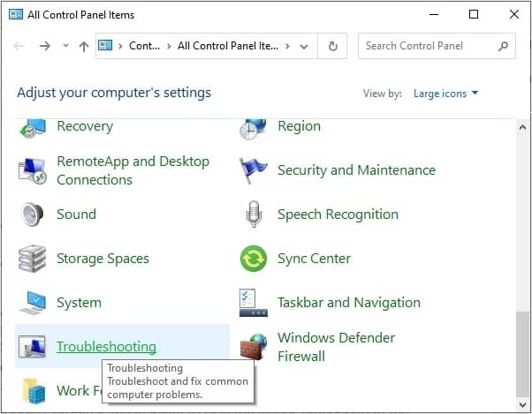Open the Storage Spaces link
The width and height of the screenshot is (532, 414).
103,259
